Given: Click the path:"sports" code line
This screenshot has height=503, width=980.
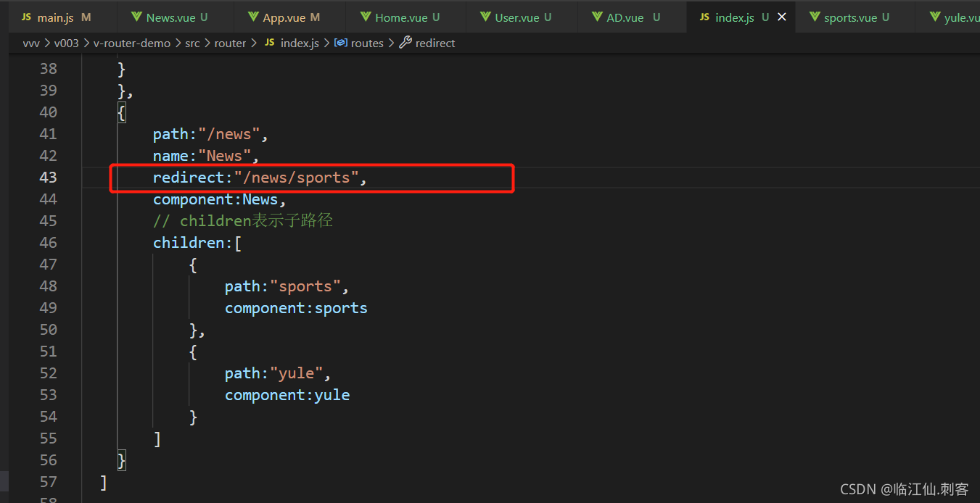Looking at the screenshot, I should (x=287, y=286).
